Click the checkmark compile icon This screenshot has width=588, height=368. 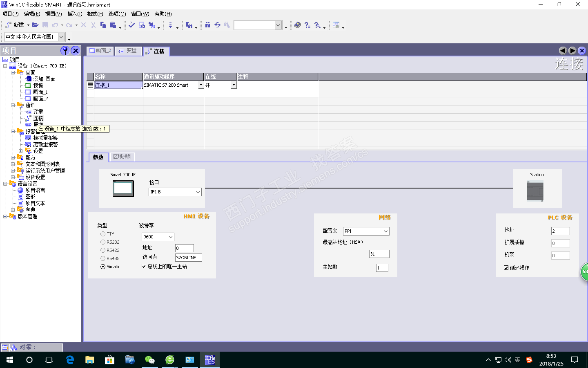[131, 25]
